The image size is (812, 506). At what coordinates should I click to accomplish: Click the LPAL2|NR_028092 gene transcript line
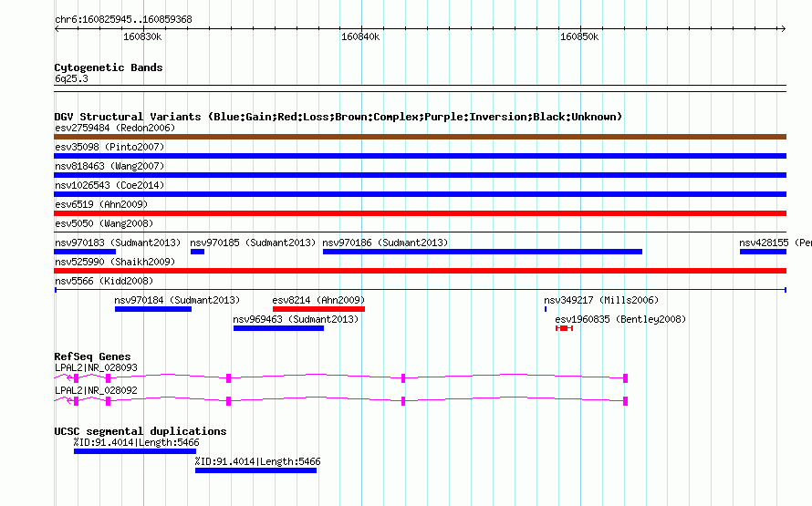point(340,401)
